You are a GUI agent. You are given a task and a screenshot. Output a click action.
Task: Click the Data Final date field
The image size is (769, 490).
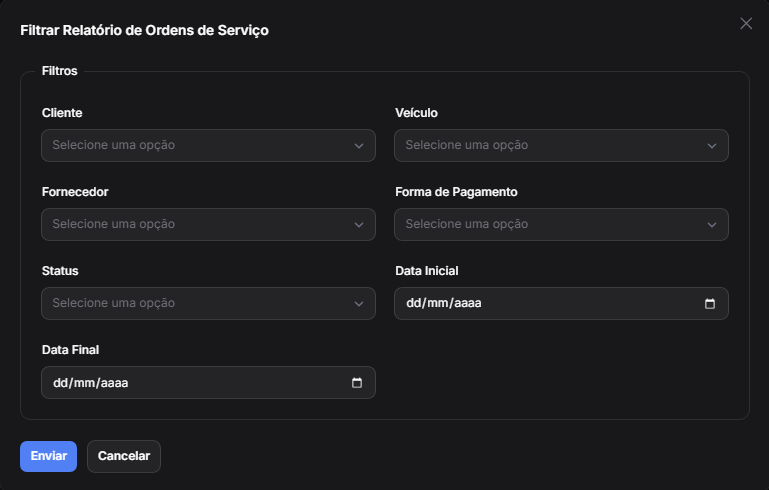[208, 383]
